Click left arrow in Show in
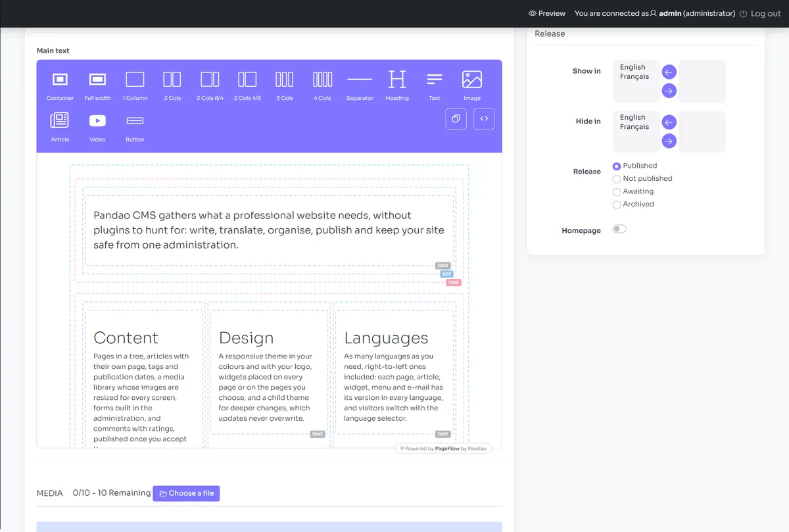Screen dimensions: 789x532 (x=669, y=72)
